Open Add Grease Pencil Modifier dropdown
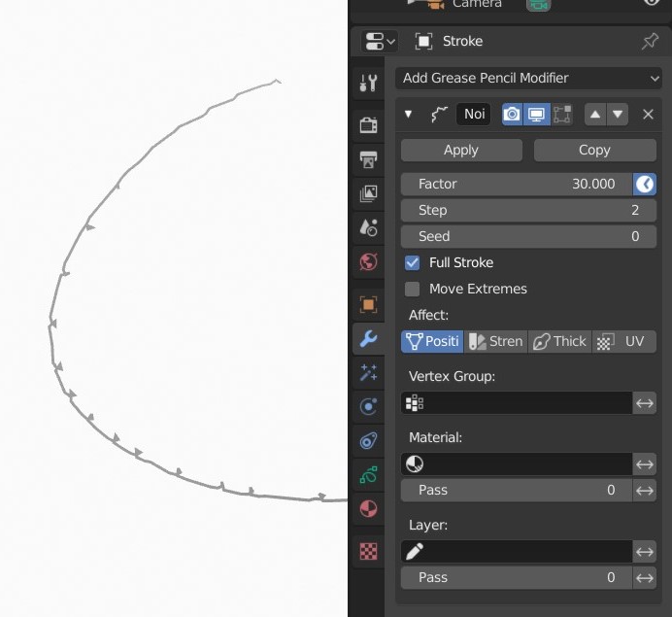The width and height of the screenshot is (672, 617). (x=528, y=78)
